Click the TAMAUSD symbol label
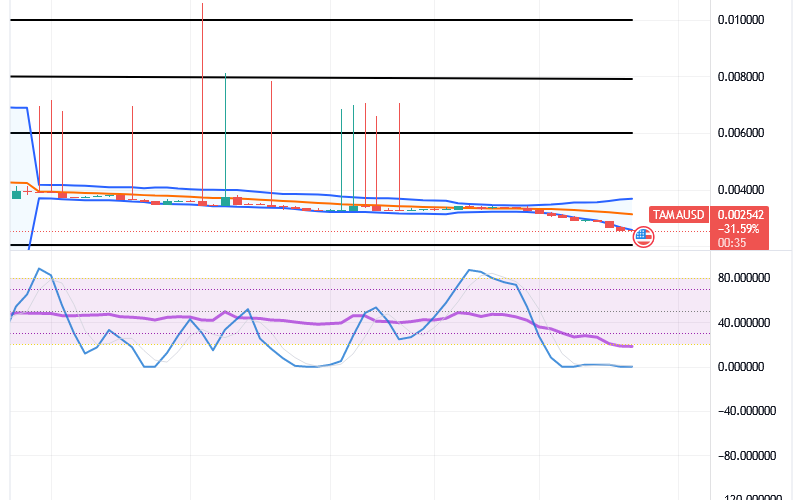 click(x=679, y=215)
